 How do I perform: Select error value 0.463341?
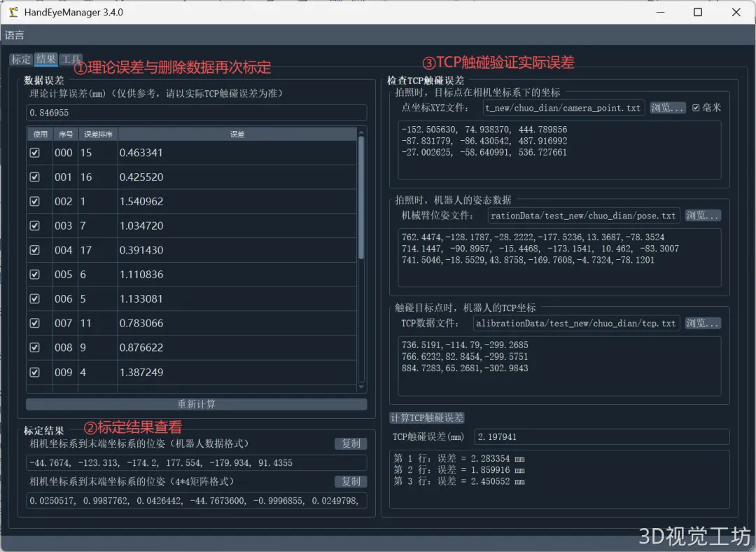(141, 153)
